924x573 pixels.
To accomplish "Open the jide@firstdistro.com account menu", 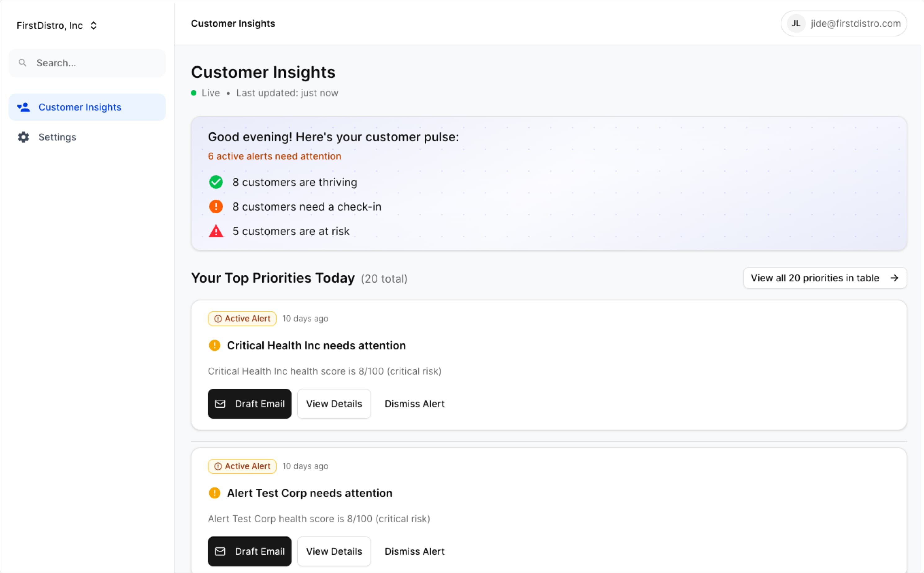I will tap(855, 24).
